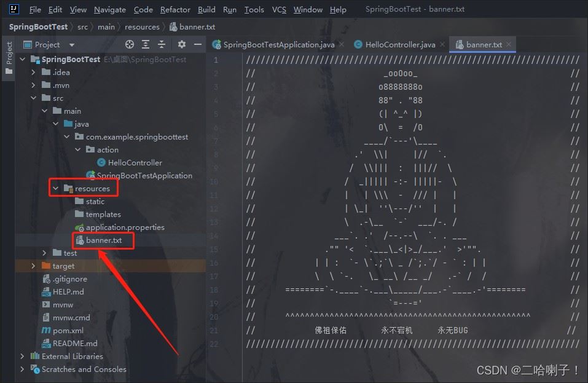Click the locate/select opened file crosshair icon
Viewport: 588px width, 383px height.
coord(130,45)
